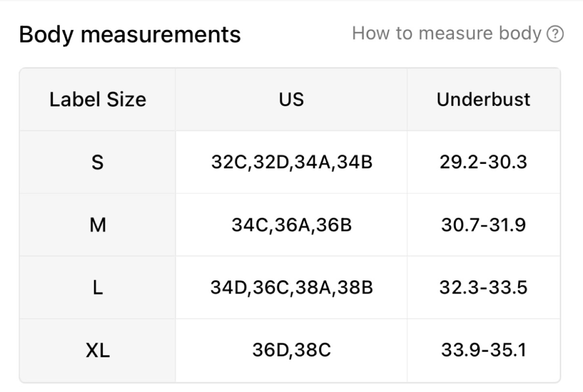This screenshot has width=583, height=392.
Task: Select the 32.3-33.5 underbust value
Action: [483, 288]
